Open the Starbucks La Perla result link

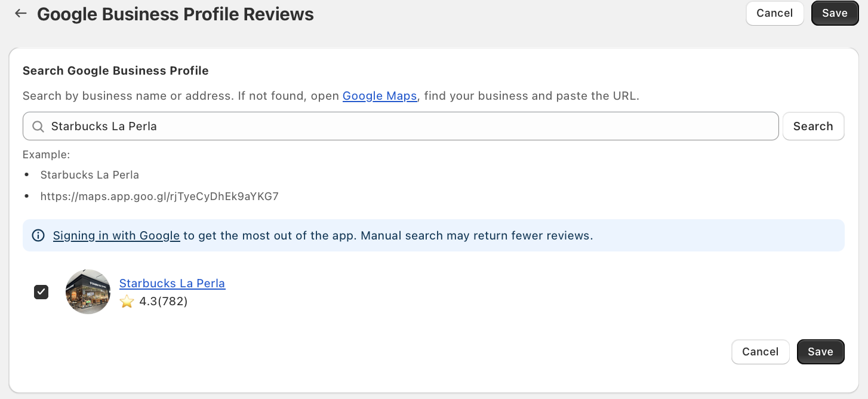click(x=172, y=283)
